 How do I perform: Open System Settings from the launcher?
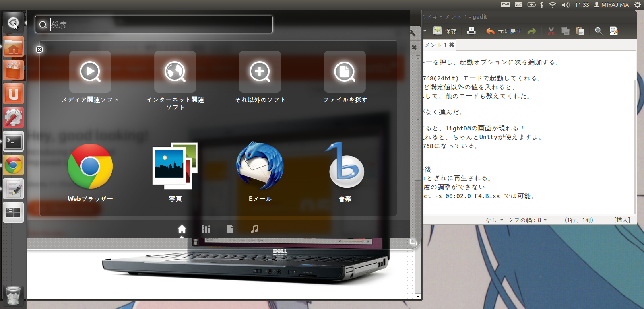point(13,117)
